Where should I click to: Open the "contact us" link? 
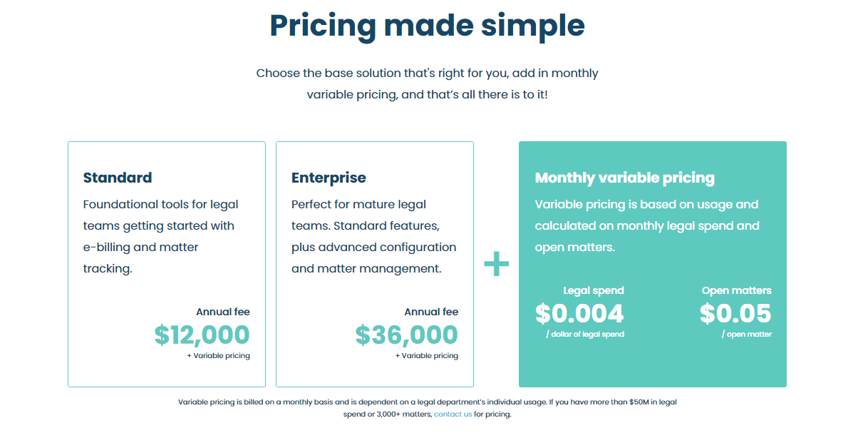pyautogui.click(x=453, y=414)
